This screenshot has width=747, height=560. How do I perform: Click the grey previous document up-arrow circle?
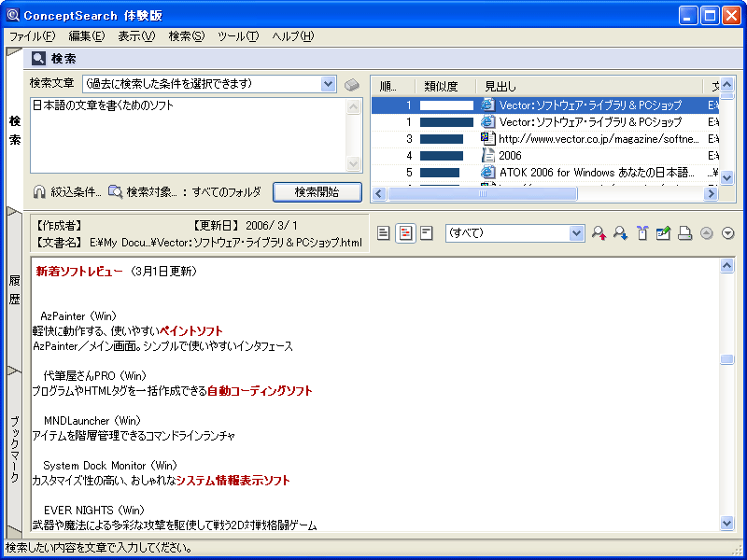click(x=707, y=232)
